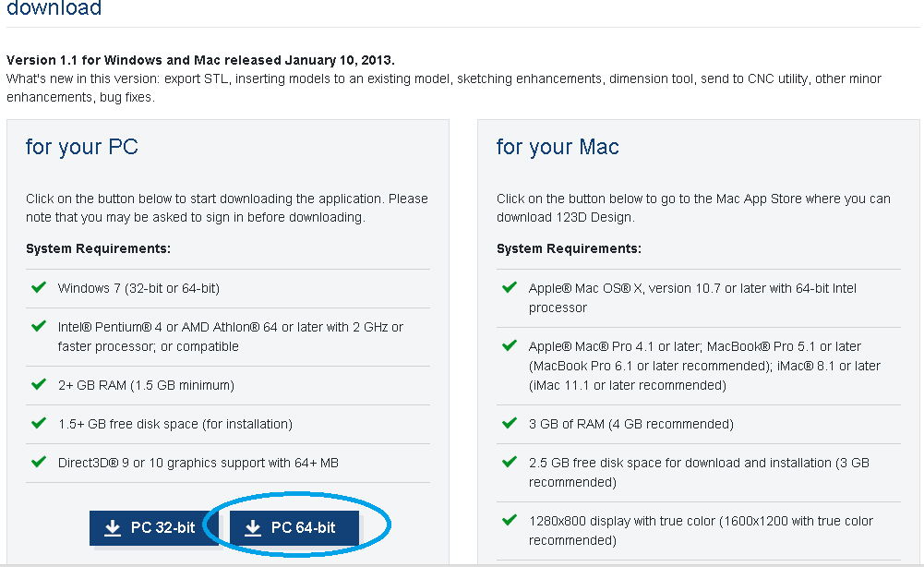Viewport: 924px width, 567px height.
Task: Click the checkmark beside Windows 7 requirement
Action: [39, 287]
